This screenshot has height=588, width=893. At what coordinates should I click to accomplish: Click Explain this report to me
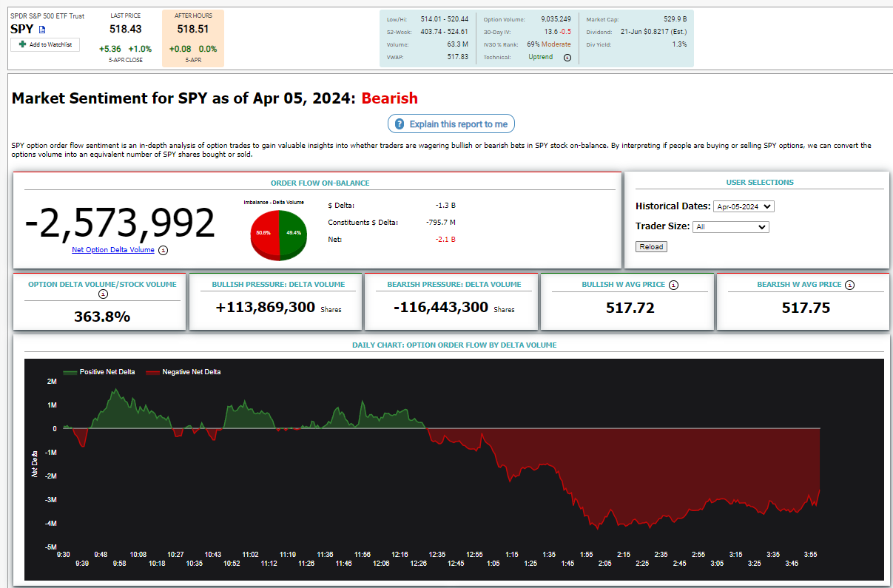[451, 124]
